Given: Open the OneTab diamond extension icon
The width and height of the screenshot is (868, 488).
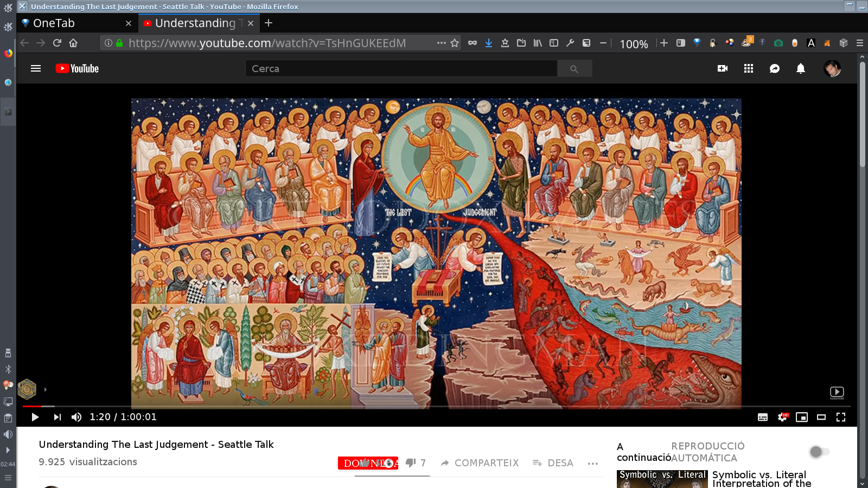Looking at the screenshot, I should pyautogui.click(x=697, y=43).
